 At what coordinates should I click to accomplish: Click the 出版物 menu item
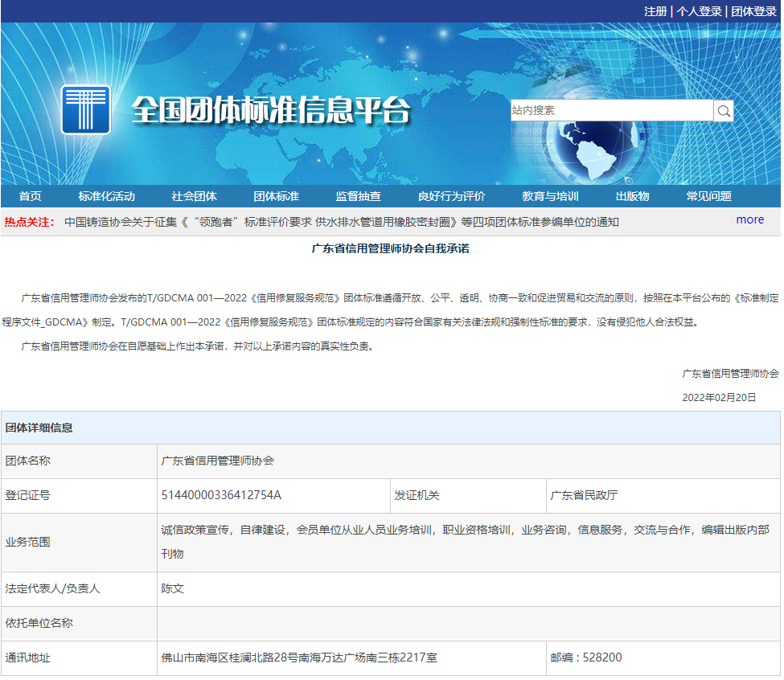[632, 197]
